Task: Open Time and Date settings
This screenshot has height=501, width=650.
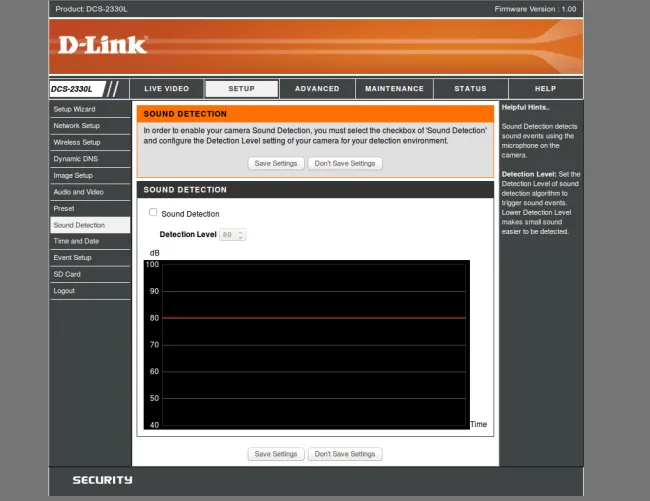Action: coord(90,241)
